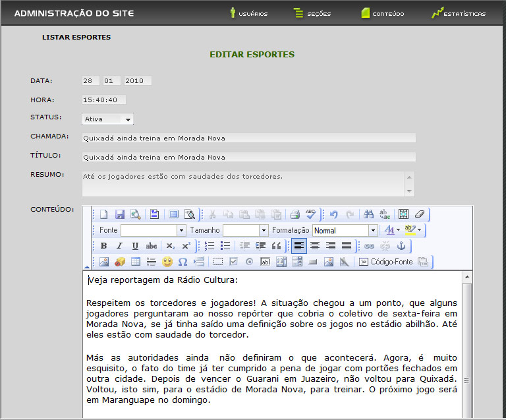This screenshot has height=420, width=506.
Task: Insert an anchor with anchor icon
Action: [401, 246]
